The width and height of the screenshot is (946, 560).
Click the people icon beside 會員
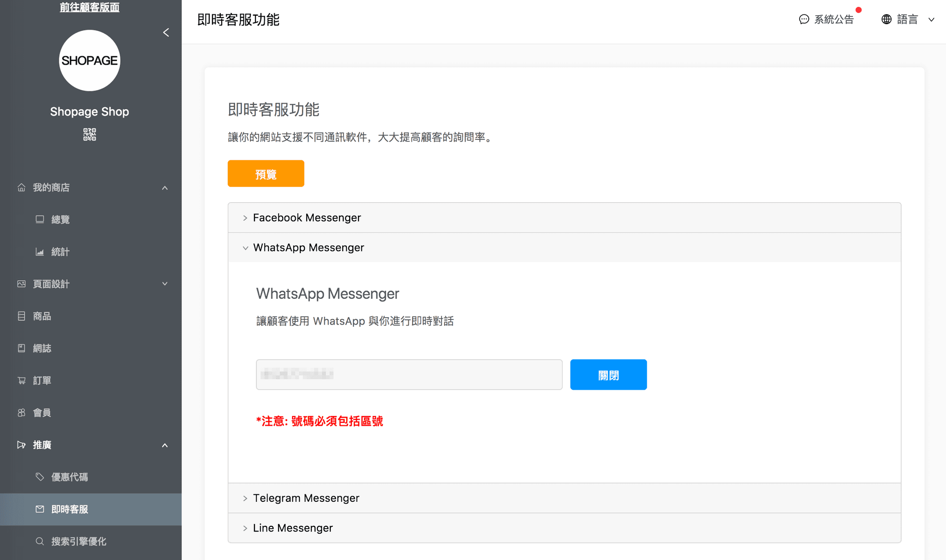tap(21, 413)
